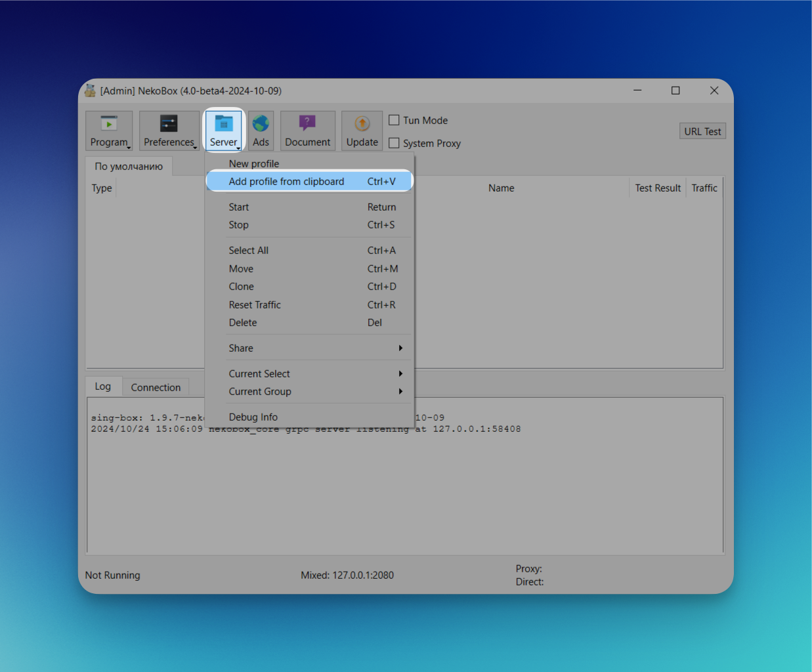The width and height of the screenshot is (812, 672).
Task: Toggle the System Proxy checkbox
Action: (394, 143)
